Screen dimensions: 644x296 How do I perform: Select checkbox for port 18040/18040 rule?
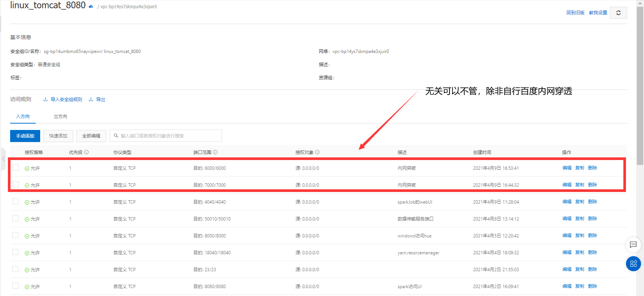(15, 252)
